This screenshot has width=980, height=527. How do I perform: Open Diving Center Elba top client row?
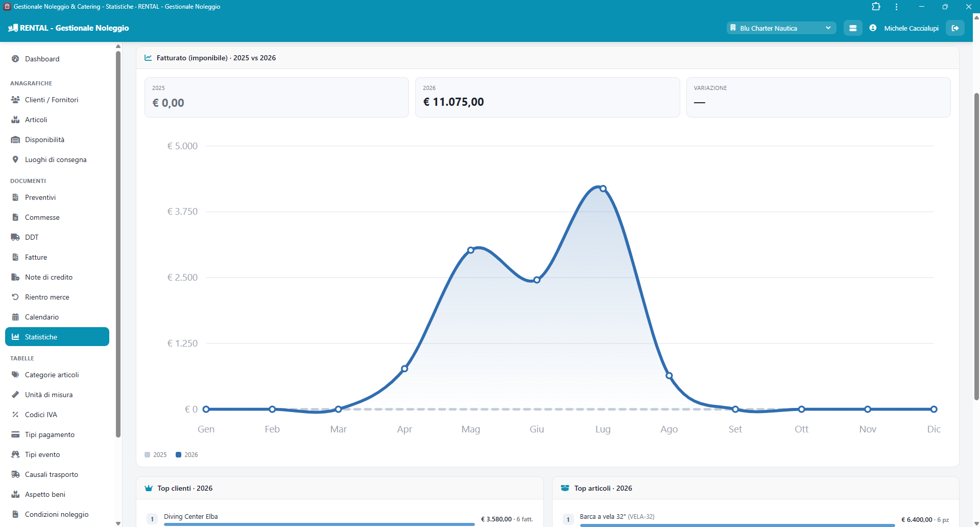click(340, 518)
